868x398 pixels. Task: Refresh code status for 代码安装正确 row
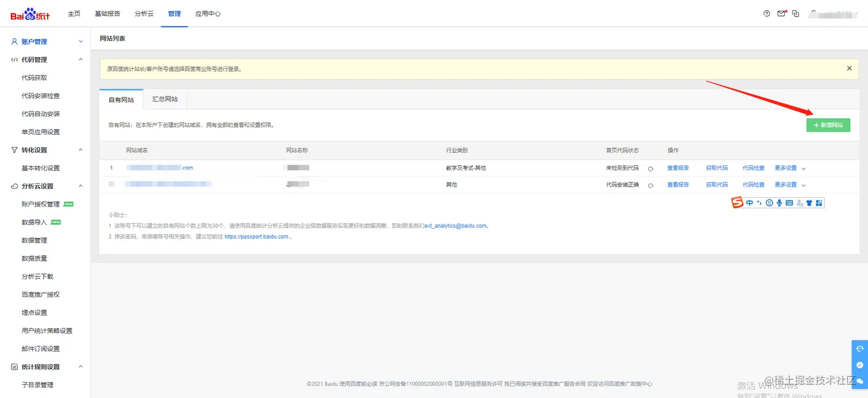[x=650, y=185]
